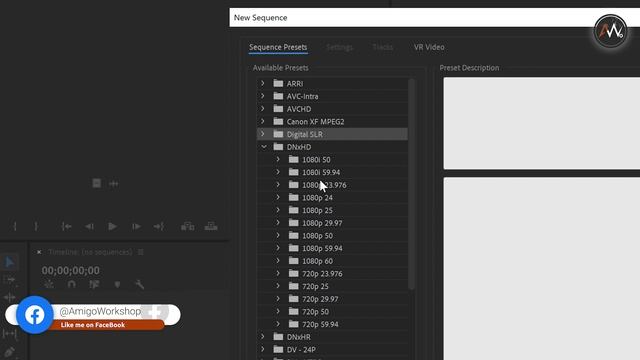640x360 pixels.
Task: Open the Timeline panel menu
Action: (141, 252)
